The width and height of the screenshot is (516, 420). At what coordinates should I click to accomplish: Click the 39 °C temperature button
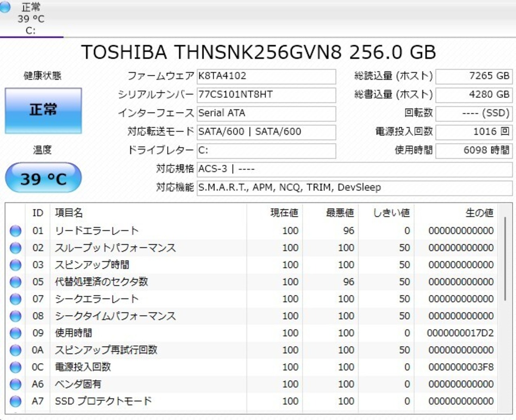pos(43,178)
